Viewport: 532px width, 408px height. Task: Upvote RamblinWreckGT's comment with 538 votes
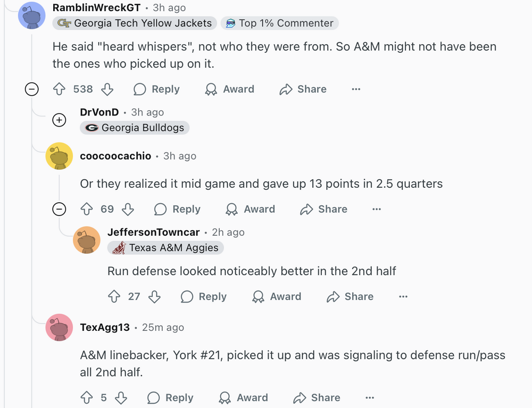(x=59, y=89)
